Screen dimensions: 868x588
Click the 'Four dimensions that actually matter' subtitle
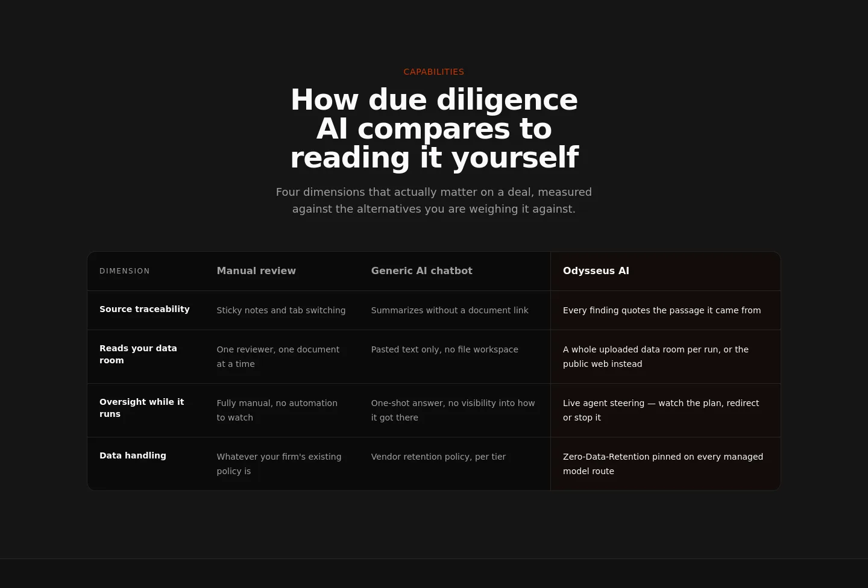(434, 200)
